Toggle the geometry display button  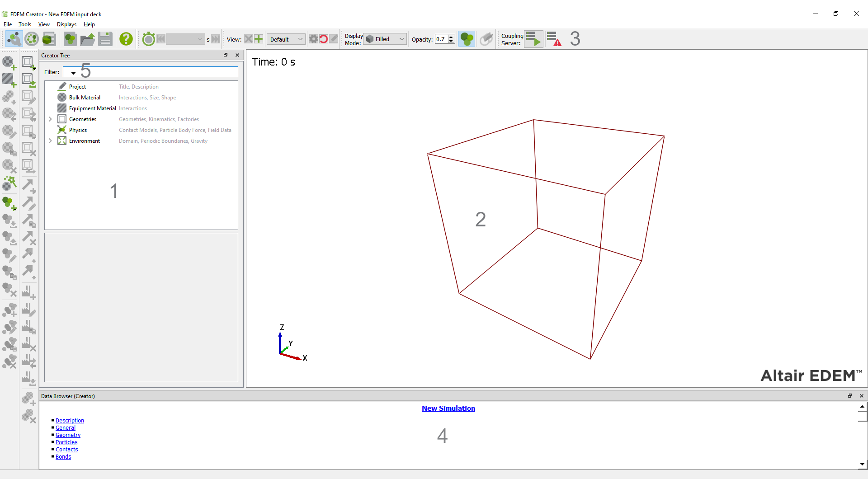click(486, 39)
